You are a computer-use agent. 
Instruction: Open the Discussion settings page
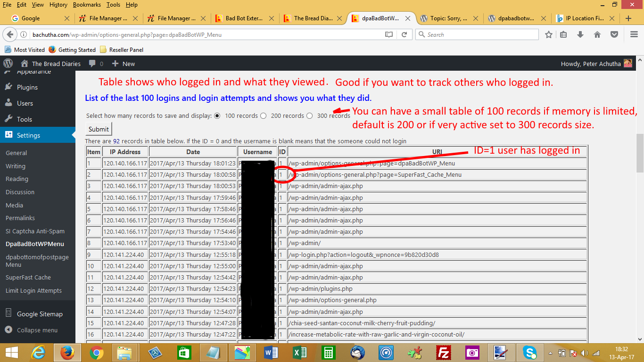[x=20, y=192]
